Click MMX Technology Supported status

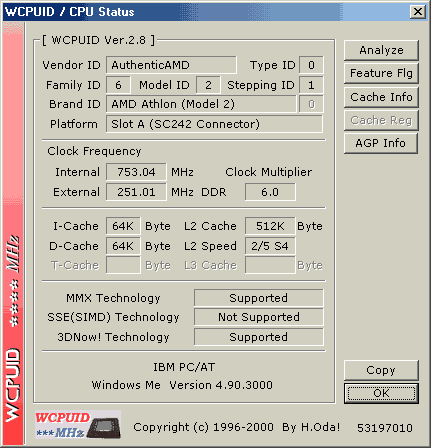(x=259, y=298)
